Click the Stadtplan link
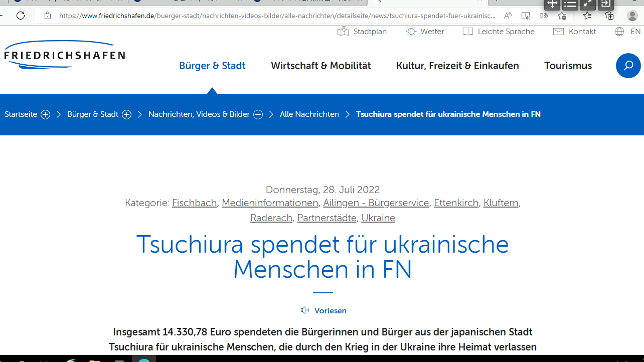Screen dimensions: 644x362 (x=370, y=32)
